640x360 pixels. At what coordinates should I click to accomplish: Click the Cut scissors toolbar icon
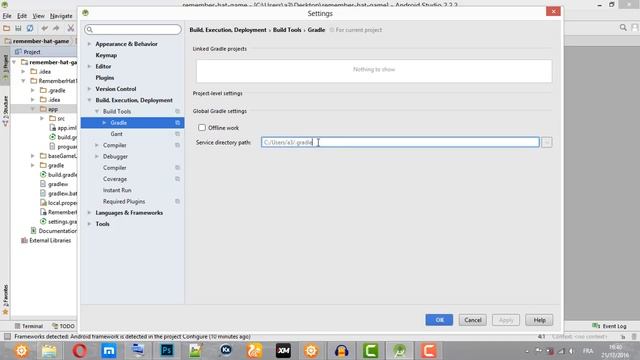pyautogui.click(x=71, y=28)
